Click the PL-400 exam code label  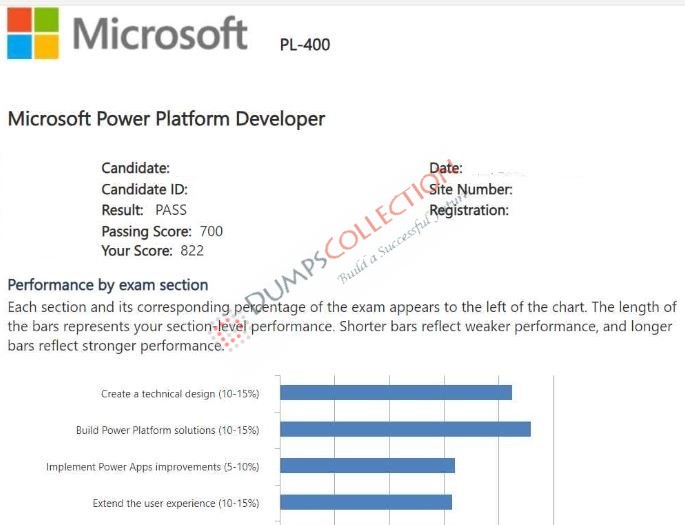pyautogui.click(x=305, y=45)
